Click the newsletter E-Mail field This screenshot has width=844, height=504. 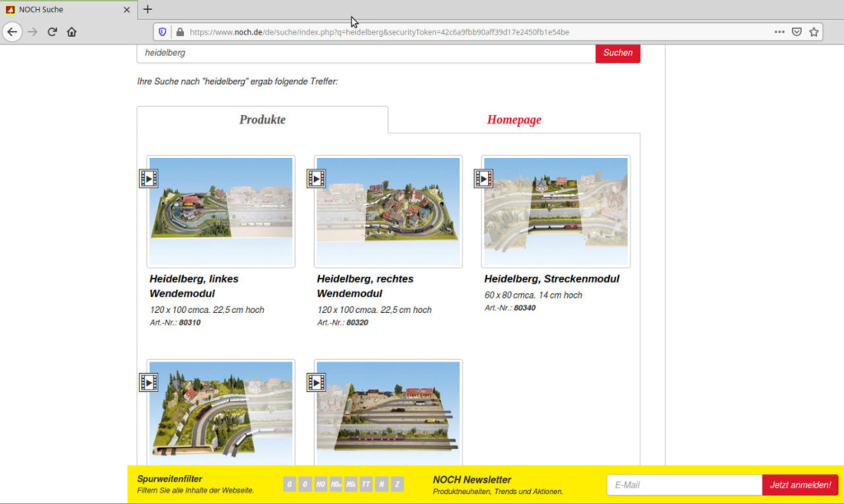(x=684, y=484)
